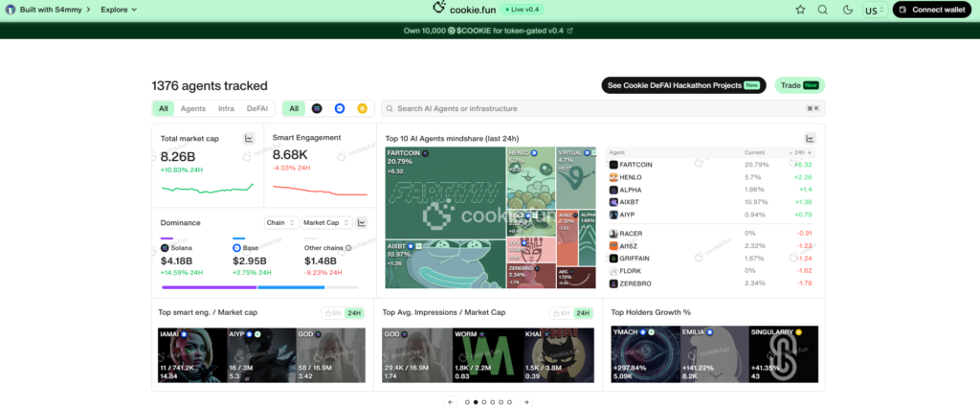Click the Connect wallet button
980x408 pixels.
click(932, 10)
